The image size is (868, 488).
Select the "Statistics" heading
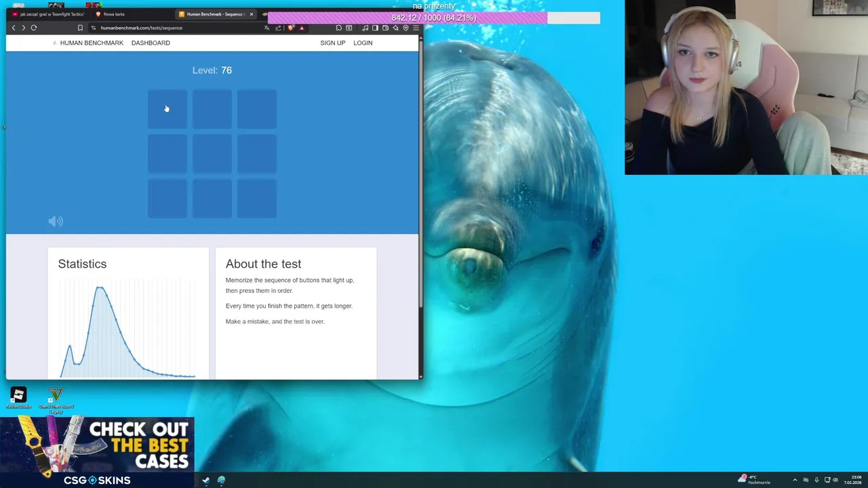pyautogui.click(x=82, y=264)
